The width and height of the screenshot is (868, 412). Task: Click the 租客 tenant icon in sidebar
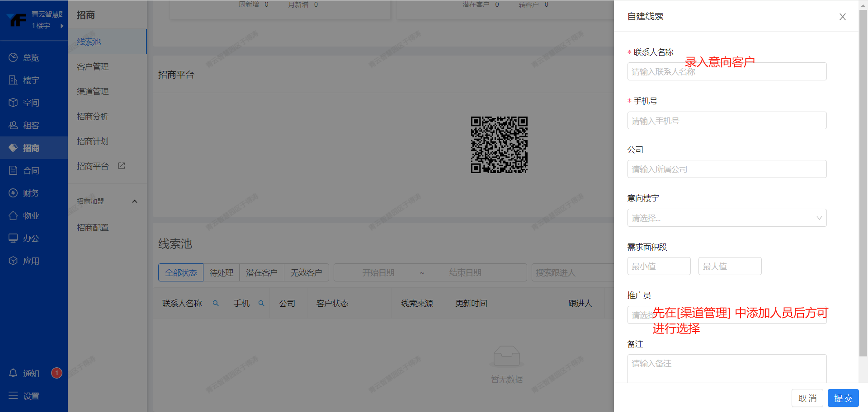(x=13, y=125)
